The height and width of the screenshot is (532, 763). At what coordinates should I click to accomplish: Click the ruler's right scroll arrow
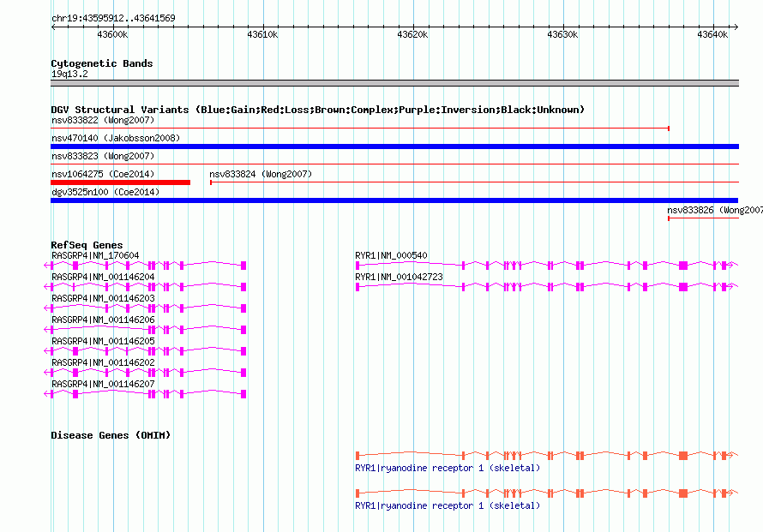[736, 27]
